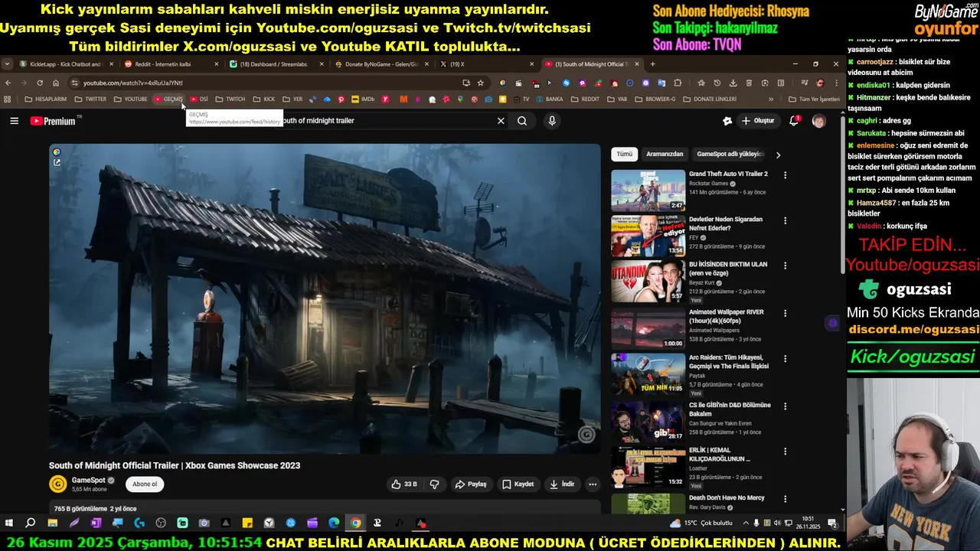
Task: Switch to Reddit - İnternetin kalbi tab
Action: [170, 64]
